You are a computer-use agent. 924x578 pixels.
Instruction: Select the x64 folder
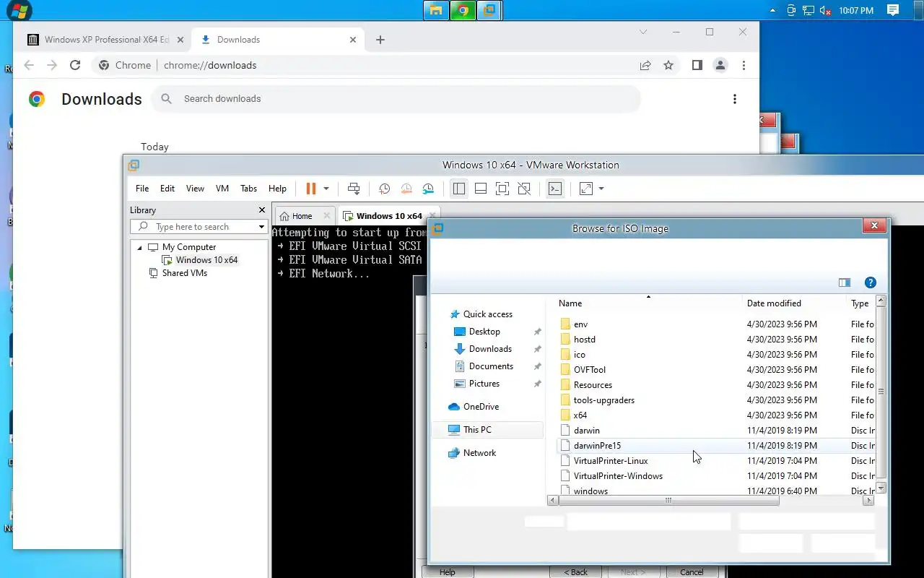pyautogui.click(x=580, y=415)
